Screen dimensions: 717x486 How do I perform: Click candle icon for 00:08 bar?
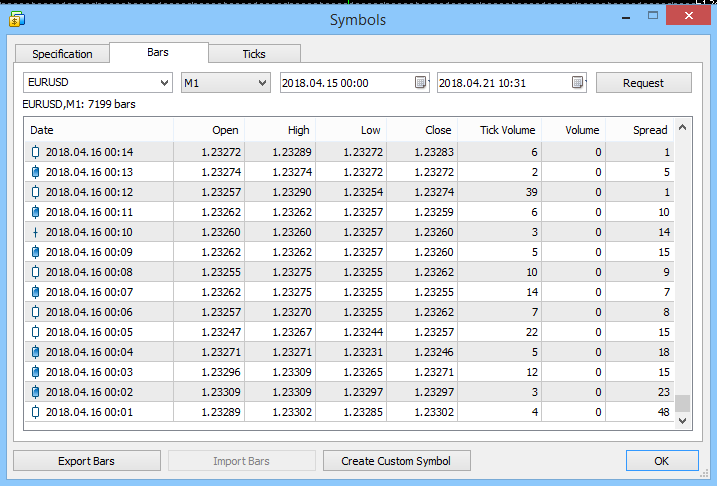(35, 272)
